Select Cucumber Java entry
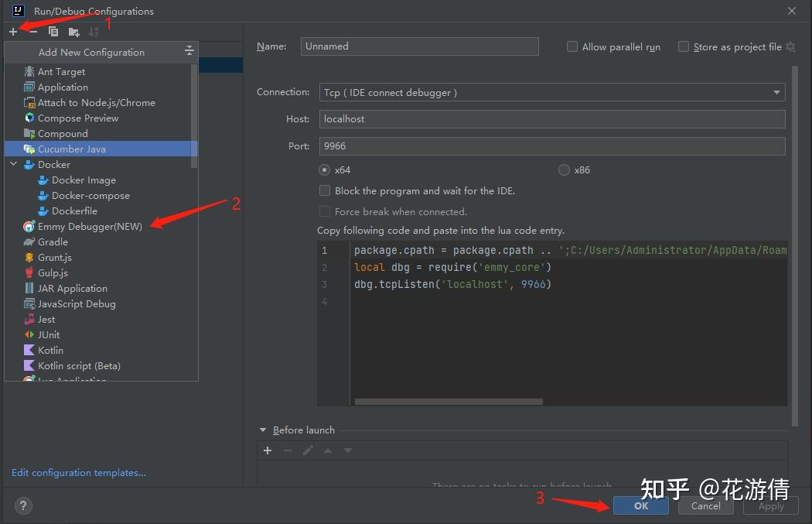 [101, 149]
